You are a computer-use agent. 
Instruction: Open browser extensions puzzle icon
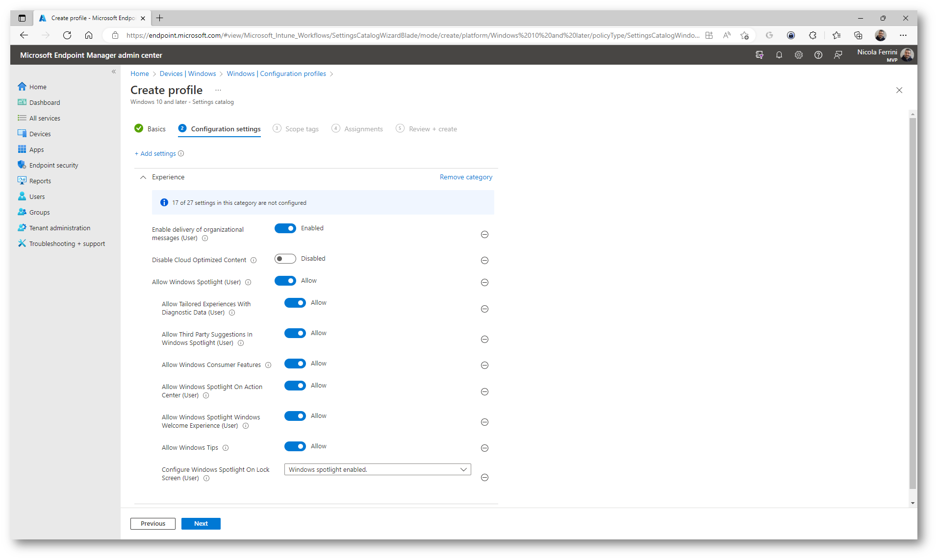(812, 35)
